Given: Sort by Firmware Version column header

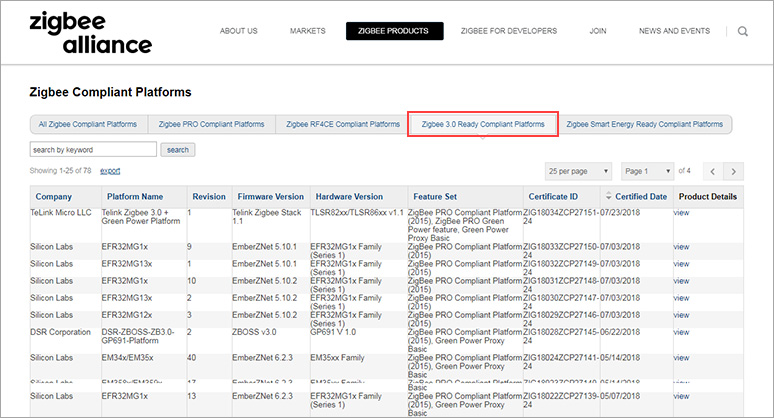Looking at the screenshot, I should 271,196.
